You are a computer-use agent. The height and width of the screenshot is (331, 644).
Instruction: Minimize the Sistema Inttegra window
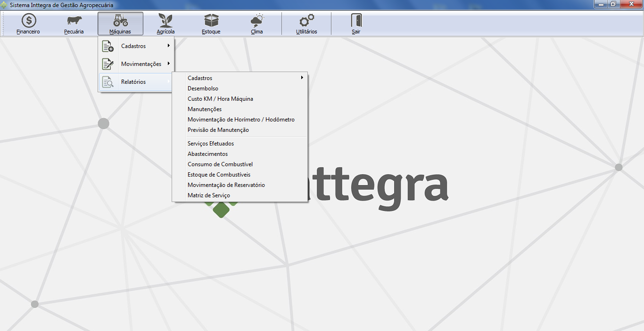[601, 4]
